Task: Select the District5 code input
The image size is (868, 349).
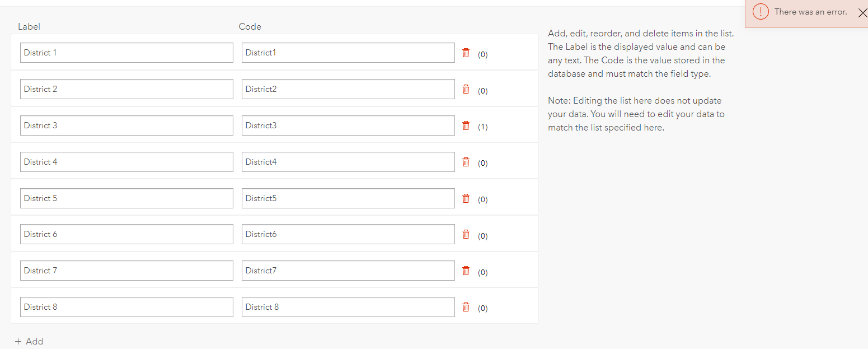Action: pos(348,198)
